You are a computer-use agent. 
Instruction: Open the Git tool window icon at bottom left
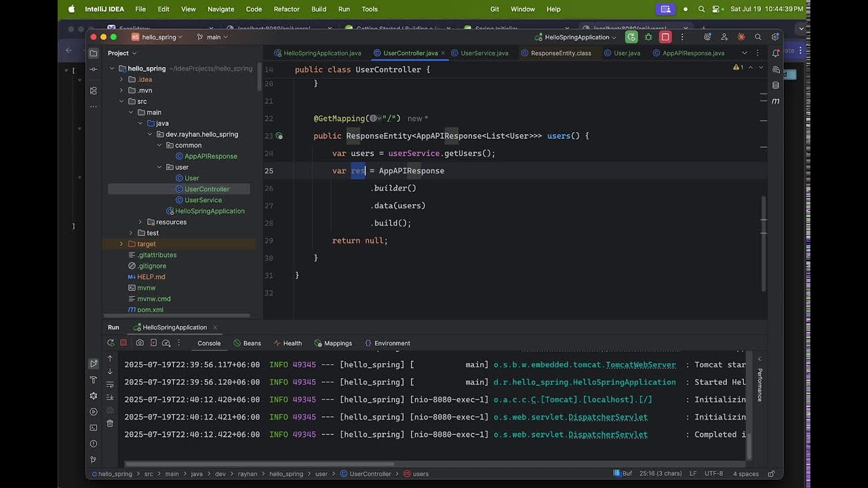[94, 460]
